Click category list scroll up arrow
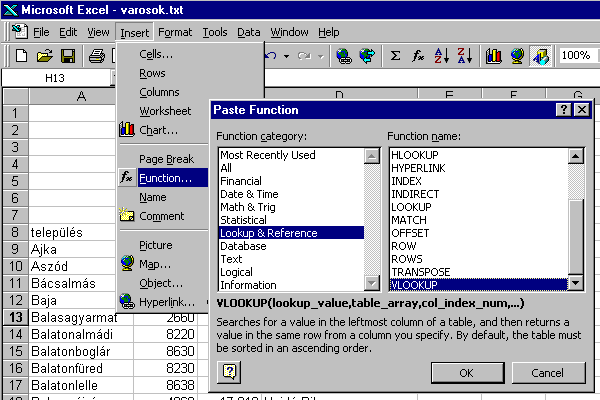 tap(372, 156)
